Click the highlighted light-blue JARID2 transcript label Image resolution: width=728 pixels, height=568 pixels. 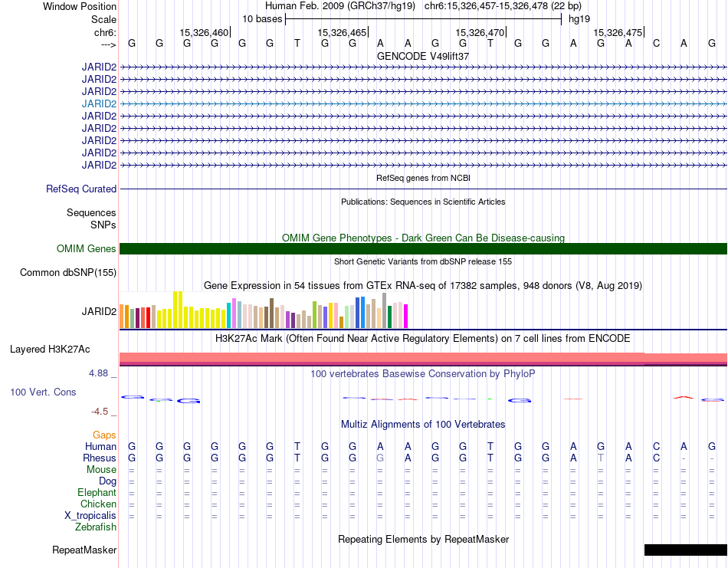point(99,103)
